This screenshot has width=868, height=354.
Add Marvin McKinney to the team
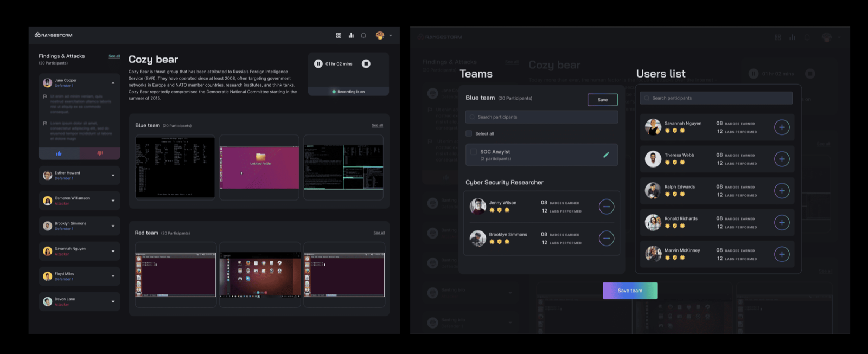pos(782,254)
